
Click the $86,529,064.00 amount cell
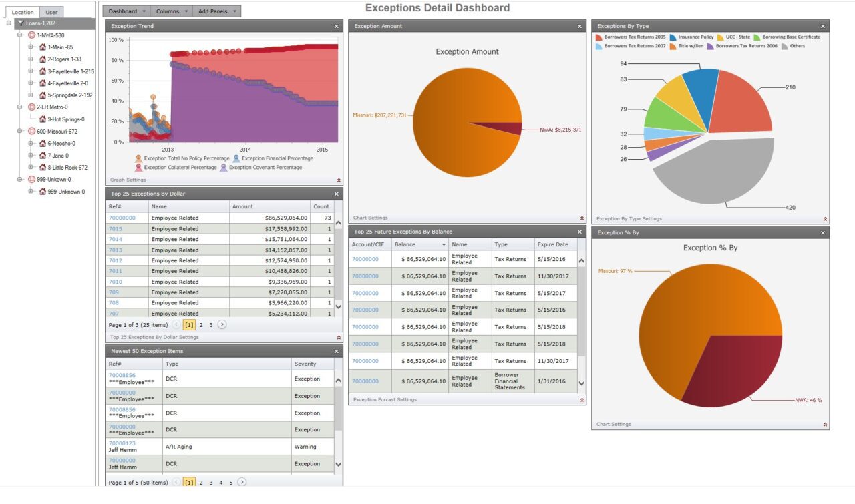tap(269, 218)
